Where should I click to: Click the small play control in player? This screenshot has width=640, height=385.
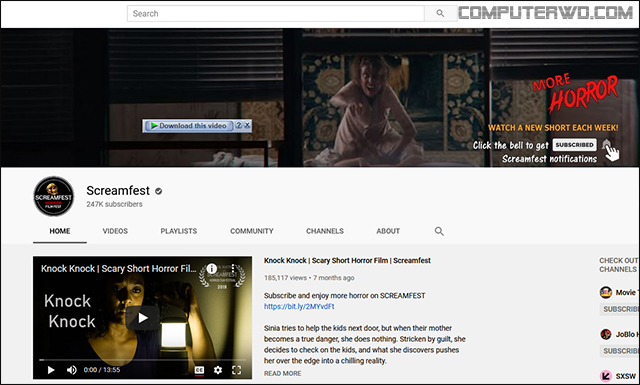(51, 370)
